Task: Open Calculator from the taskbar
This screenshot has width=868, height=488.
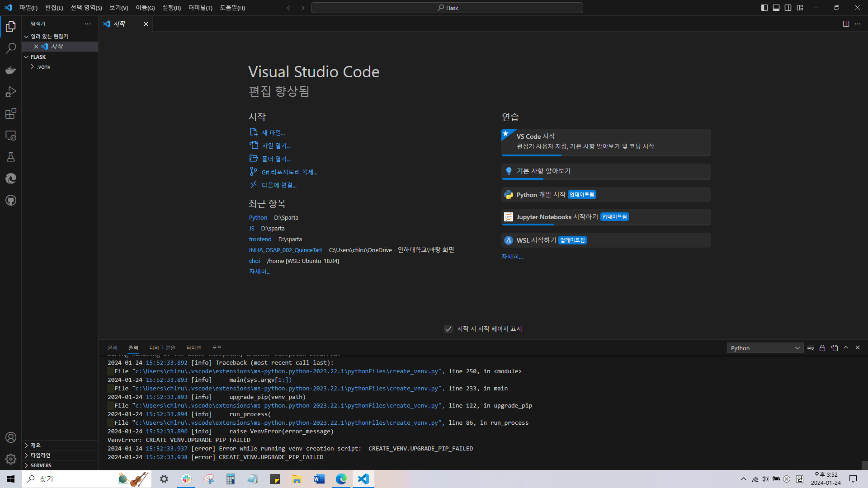Action: coord(231,479)
